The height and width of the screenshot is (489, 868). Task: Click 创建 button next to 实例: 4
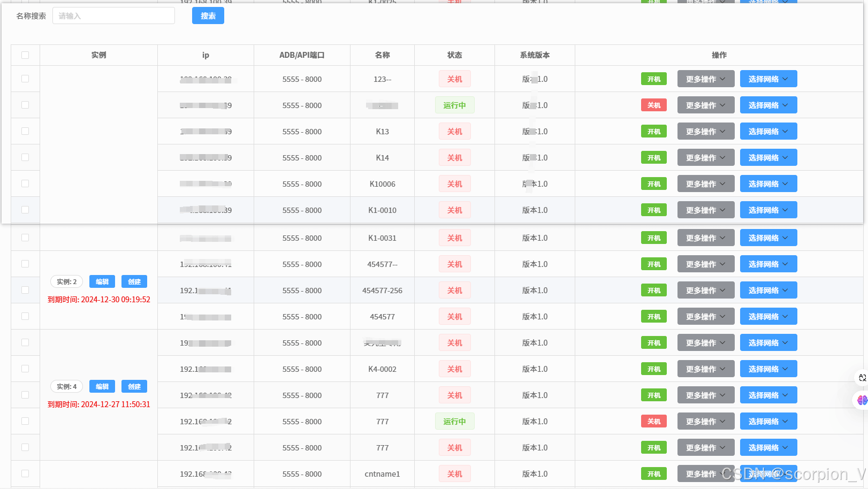point(134,386)
